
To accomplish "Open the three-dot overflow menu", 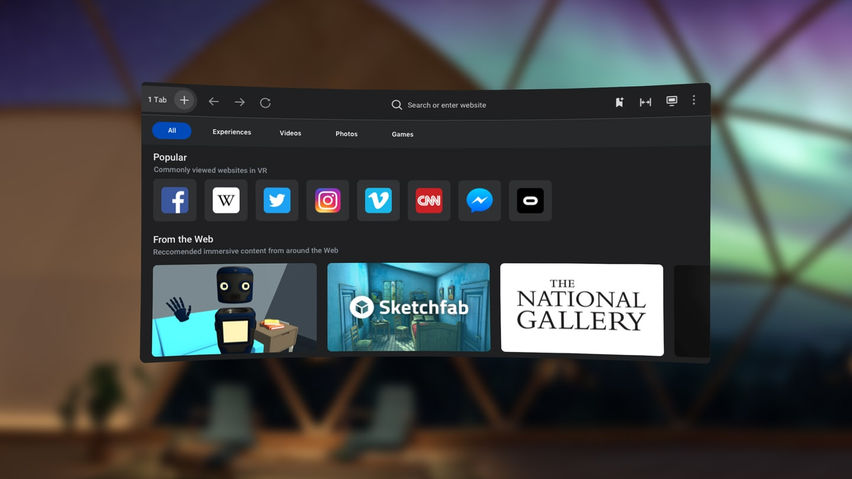I will click(694, 100).
